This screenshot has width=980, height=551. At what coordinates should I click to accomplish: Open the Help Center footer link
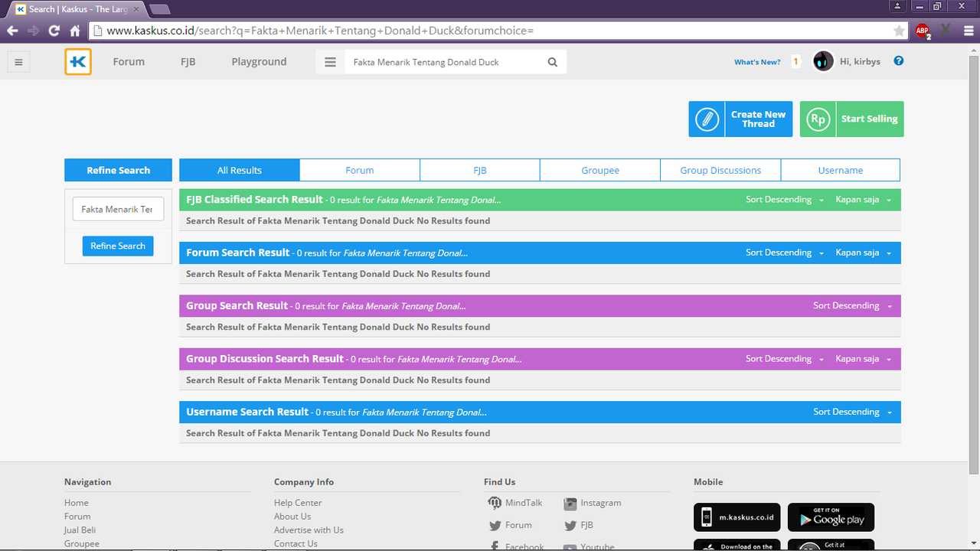(298, 503)
